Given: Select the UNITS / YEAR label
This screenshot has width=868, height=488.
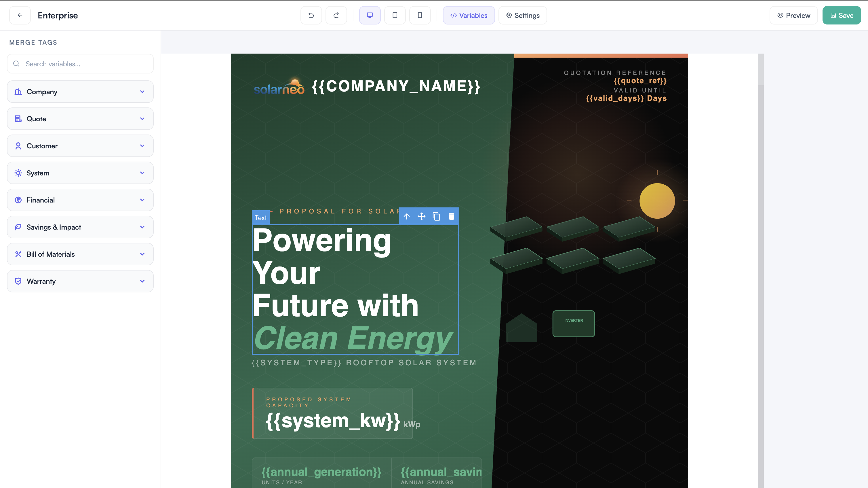Looking at the screenshot, I should click(x=282, y=482).
